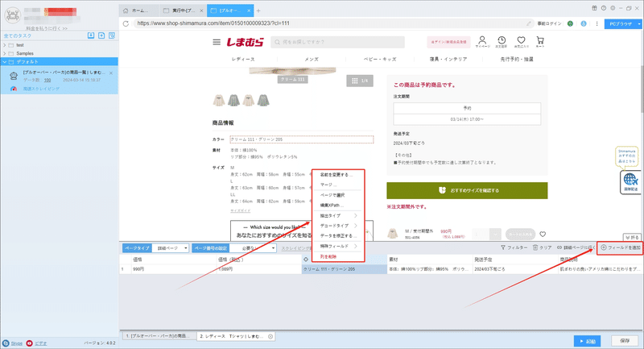The image size is (644, 349).
Task: Open the help question mark icon
Action: 603,8
